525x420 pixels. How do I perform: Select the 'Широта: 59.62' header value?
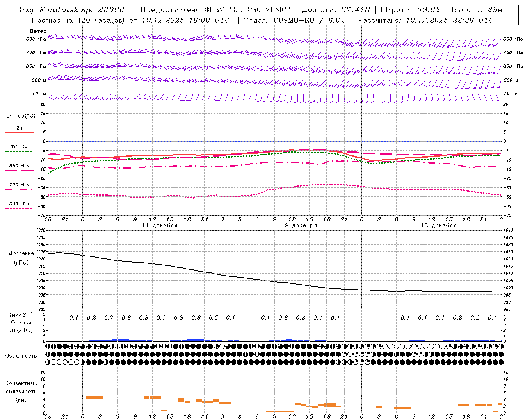pos(411,10)
